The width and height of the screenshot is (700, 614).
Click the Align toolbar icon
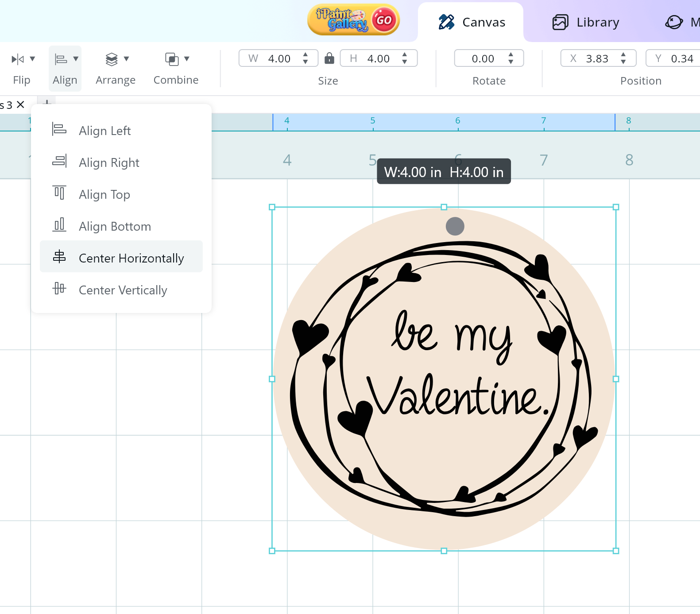click(61, 59)
